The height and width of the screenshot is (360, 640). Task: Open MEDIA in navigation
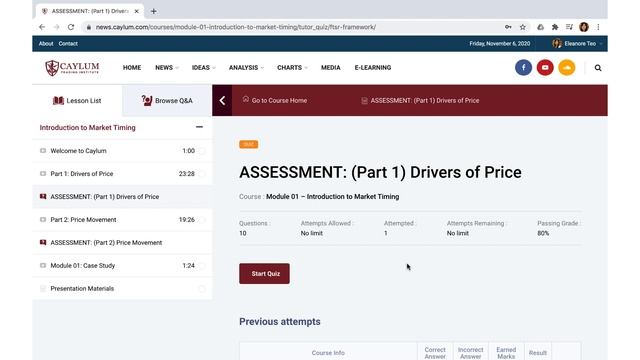tap(331, 68)
